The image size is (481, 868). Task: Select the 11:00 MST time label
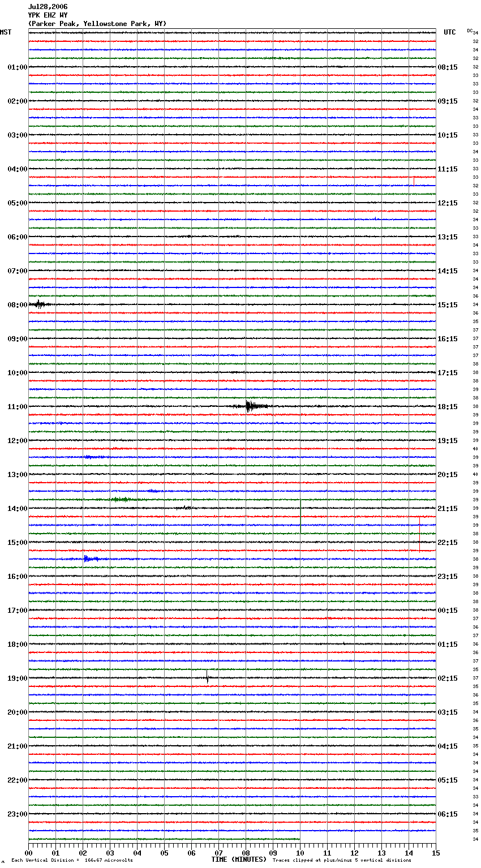[x=18, y=407]
